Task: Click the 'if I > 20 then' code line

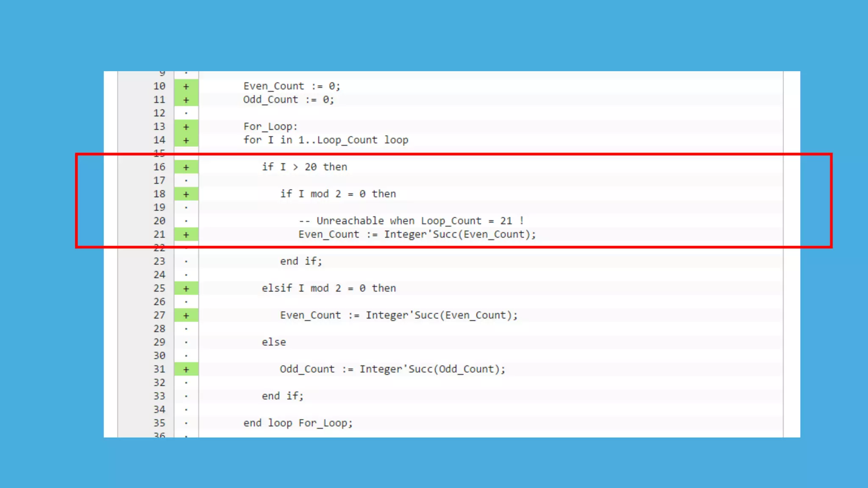Action: [x=304, y=167]
